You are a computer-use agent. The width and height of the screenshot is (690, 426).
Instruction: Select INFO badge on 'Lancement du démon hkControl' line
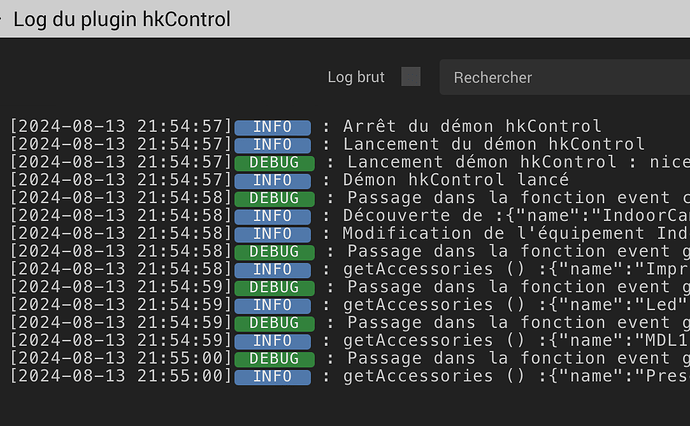pyautogui.click(x=272, y=145)
